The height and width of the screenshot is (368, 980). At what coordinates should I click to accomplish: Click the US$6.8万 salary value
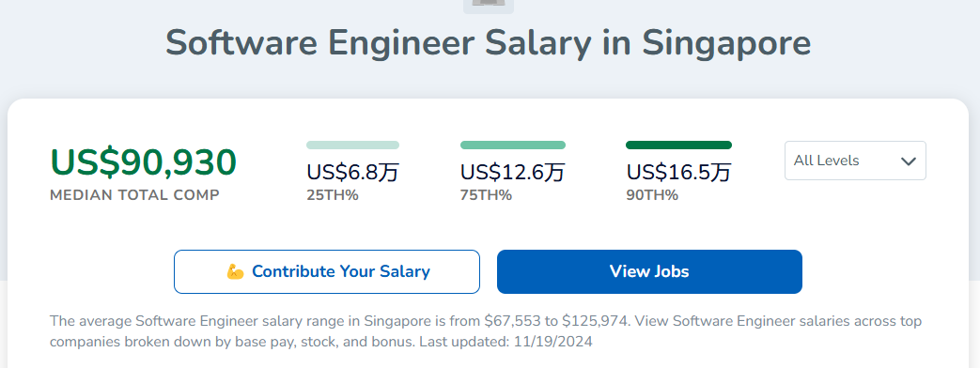pos(352,172)
